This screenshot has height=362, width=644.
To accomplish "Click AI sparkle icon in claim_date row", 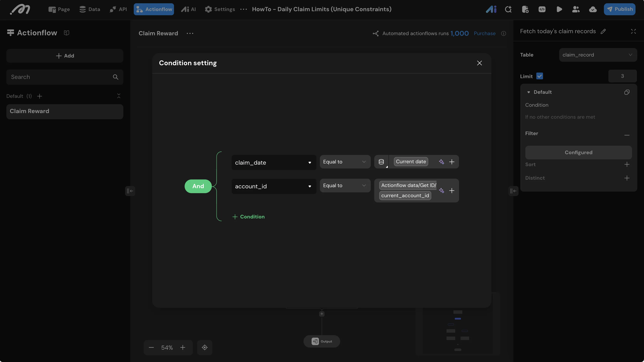I will pos(441,162).
